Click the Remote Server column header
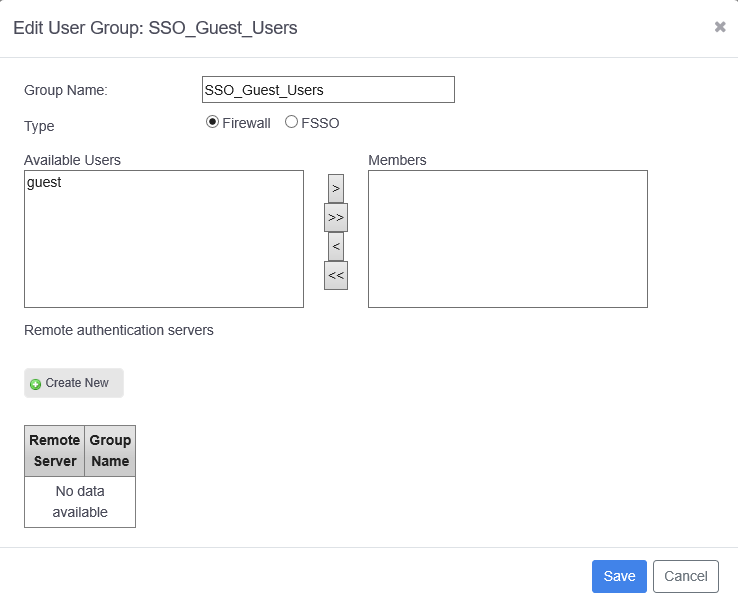The height and width of the screenshot is (609, 738). [55, 451]
